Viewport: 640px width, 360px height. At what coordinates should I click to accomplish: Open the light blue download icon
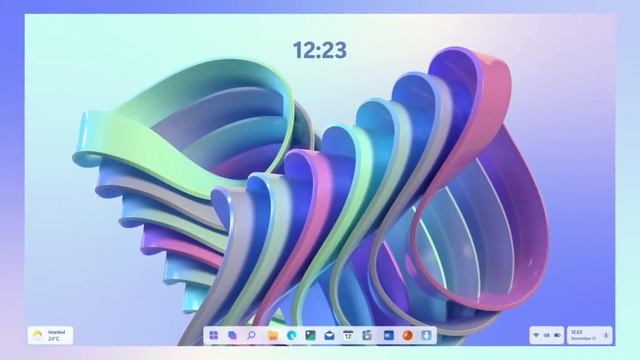pyautogui.click(x=426, y=336)
